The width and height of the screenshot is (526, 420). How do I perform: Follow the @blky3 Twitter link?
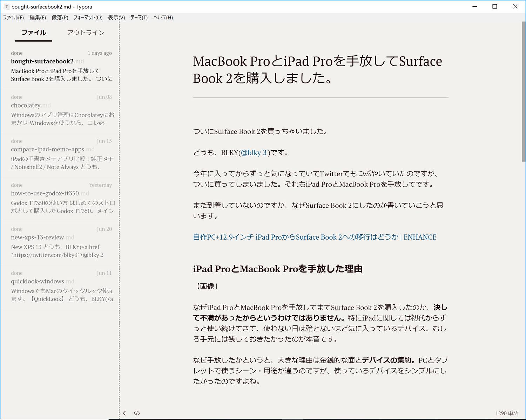tap(254, 153)
